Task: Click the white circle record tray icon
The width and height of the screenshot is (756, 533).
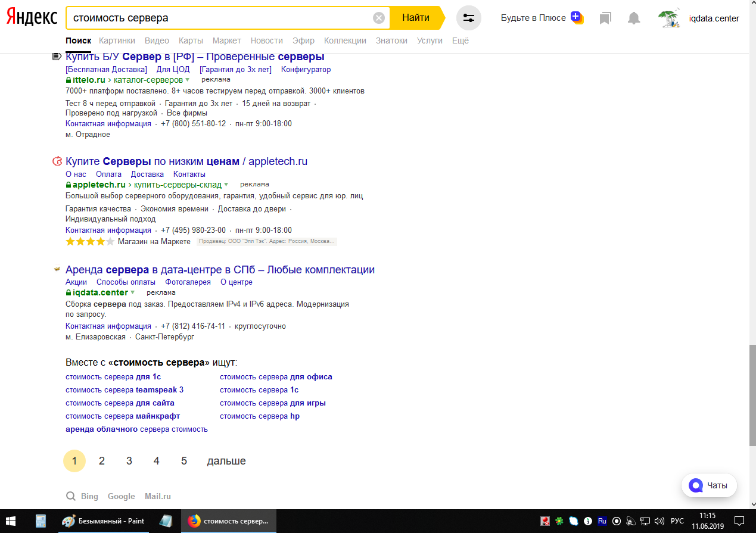Action: tap(617, 521)
